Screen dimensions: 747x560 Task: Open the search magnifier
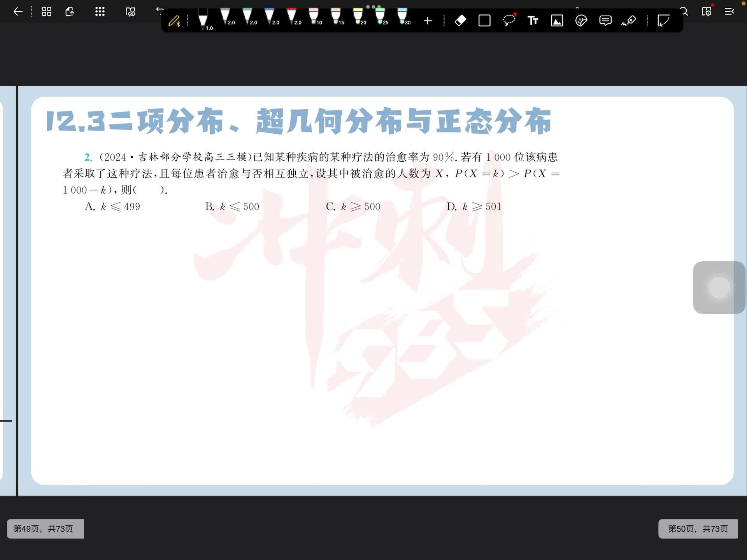[684, 12]
